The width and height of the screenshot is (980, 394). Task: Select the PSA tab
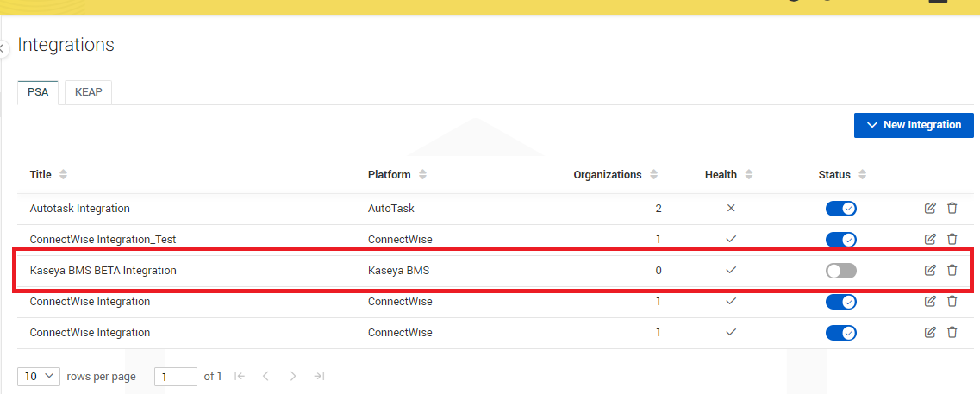(x=38, y=92)
